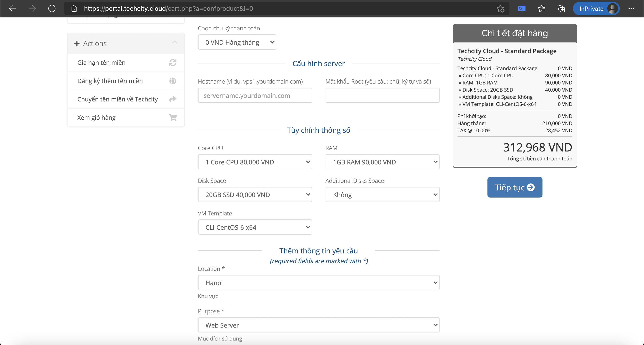Click the TAX @ 10.00% line
This screenshot has height=345, width=644.
point(515,130)
